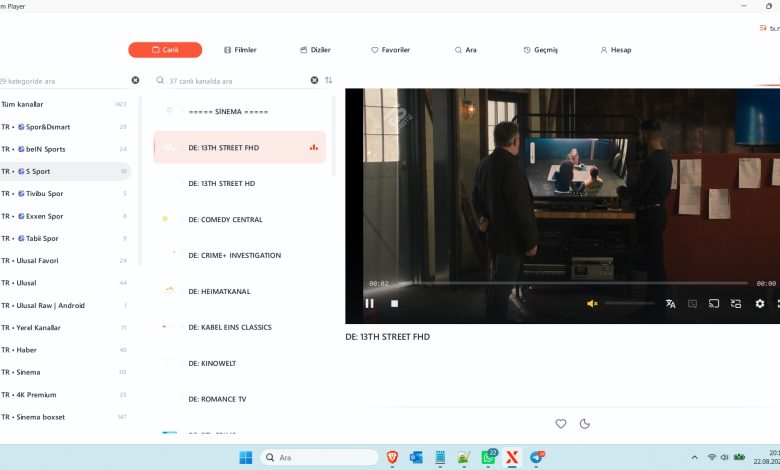Open player settings gear
The width and height of the screenshot is (780, 470).
pos(760,303)
